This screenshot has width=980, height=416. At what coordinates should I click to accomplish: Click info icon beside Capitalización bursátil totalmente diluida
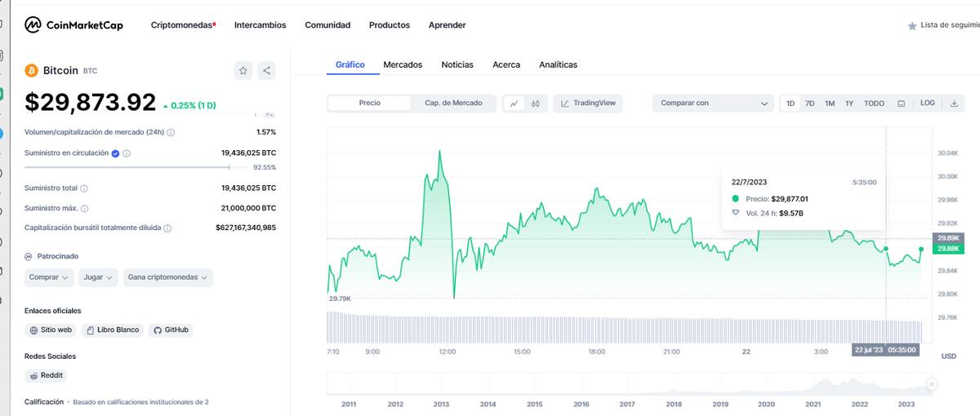[167, 228]
